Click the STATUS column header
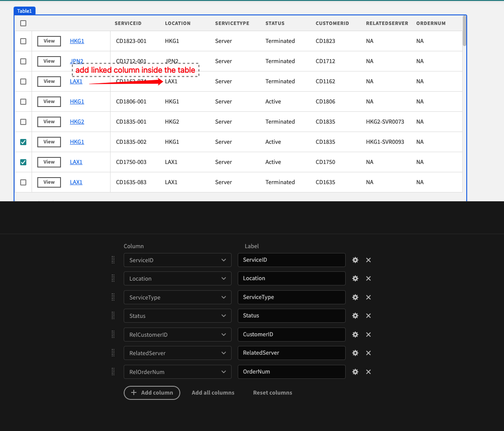This screenshot has height=431, width=504. point(275,23)
